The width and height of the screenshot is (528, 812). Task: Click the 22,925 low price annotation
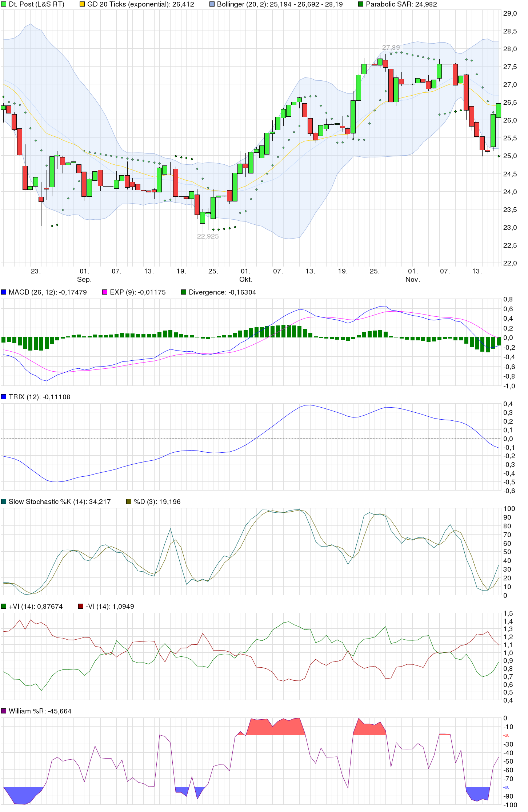click(x=208, y=236)
